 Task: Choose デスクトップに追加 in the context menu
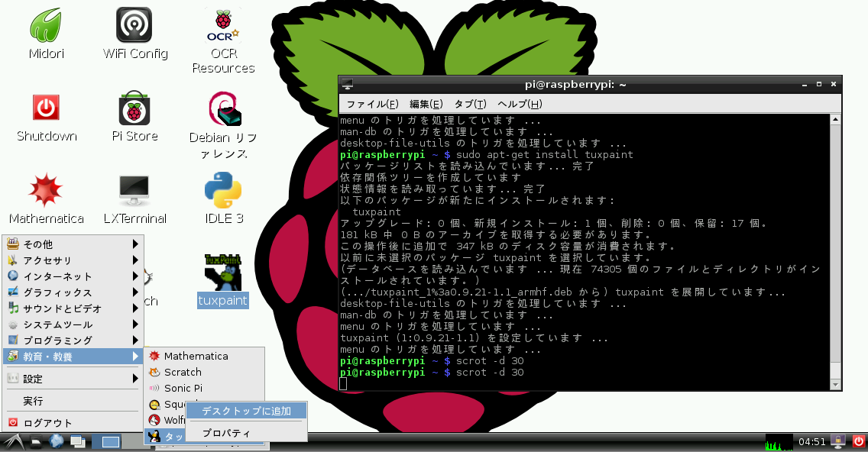tap(246, 411)
